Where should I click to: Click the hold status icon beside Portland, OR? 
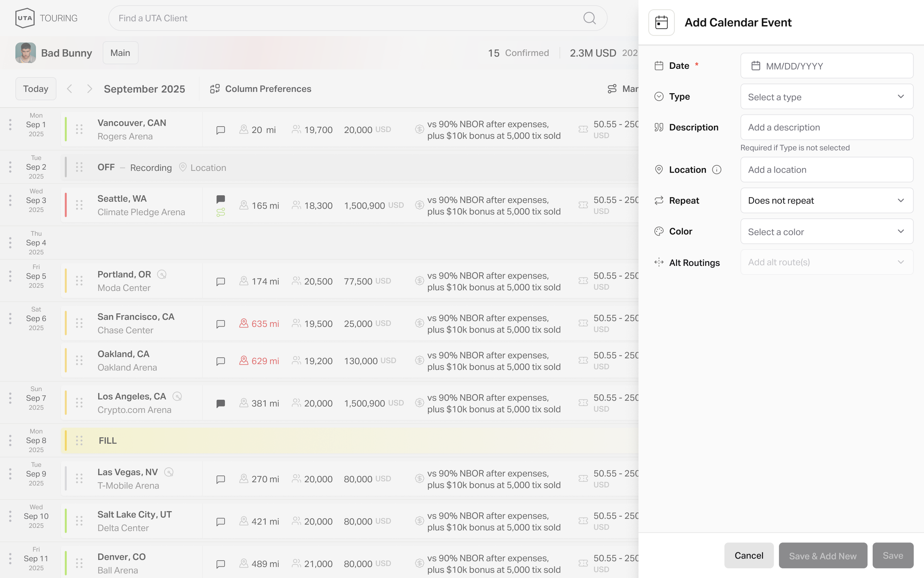pyautogui.click(x=162, y=274)
